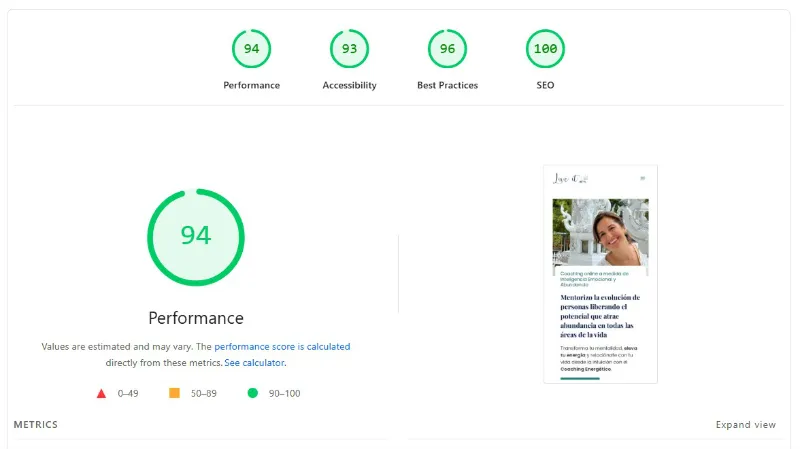This screenshot has width=800, height=449.
Task: Click the SEO label under the 100 gauge
Action: pyautogui.click(x=545, y=85)
